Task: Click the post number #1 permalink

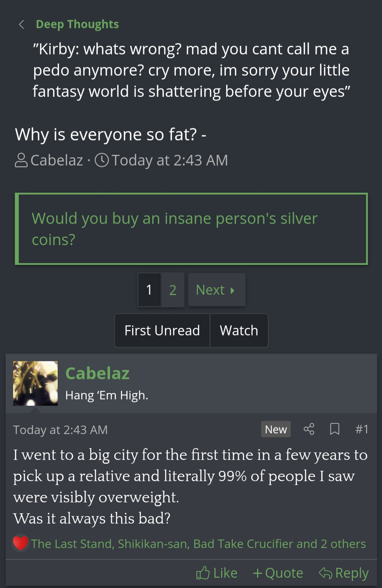Action: tap(361, 429)
